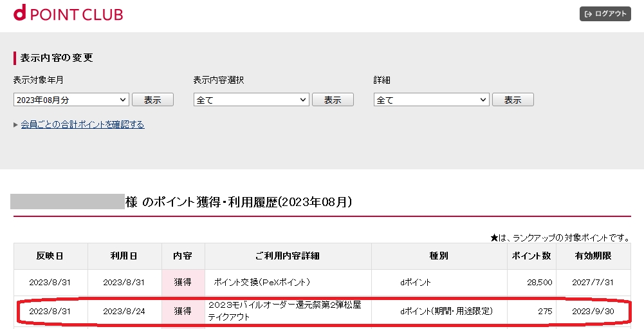Select the 2023/8/24 usage date cell
This screenshot has width=644, height=329.
(x=124, y=312)
